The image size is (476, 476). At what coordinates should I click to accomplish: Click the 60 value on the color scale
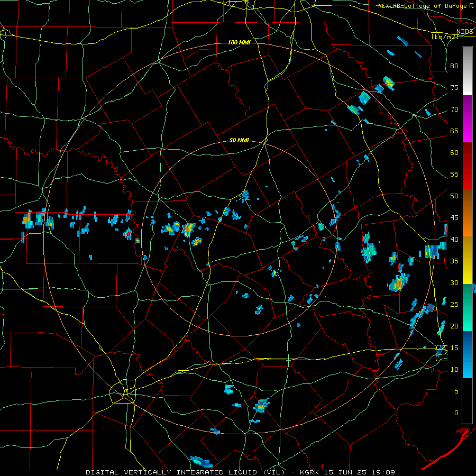pyautogui.click(x=454, y=153)
